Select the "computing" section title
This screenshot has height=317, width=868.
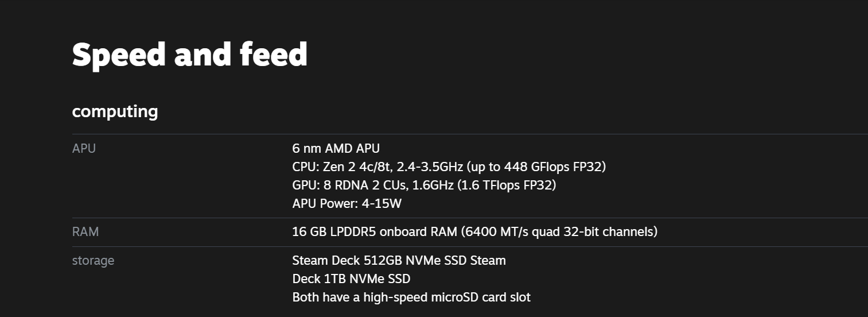tap(115, 111)
